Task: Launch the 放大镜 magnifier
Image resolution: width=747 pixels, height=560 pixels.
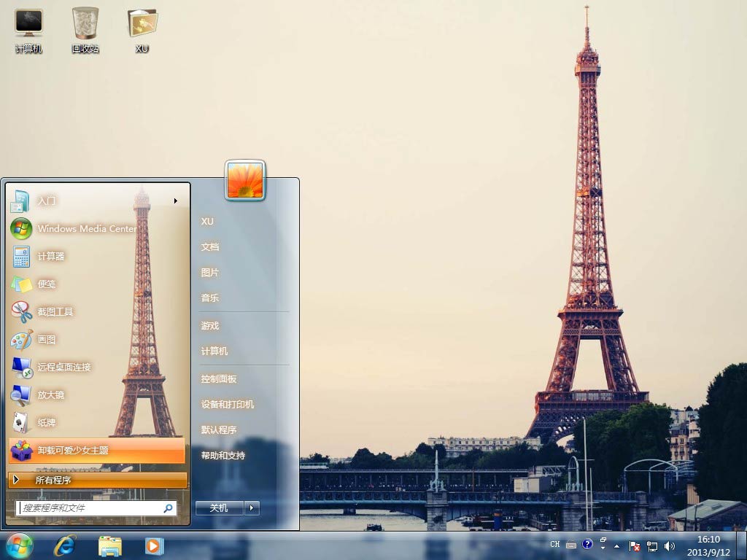Action: (51, 394)
